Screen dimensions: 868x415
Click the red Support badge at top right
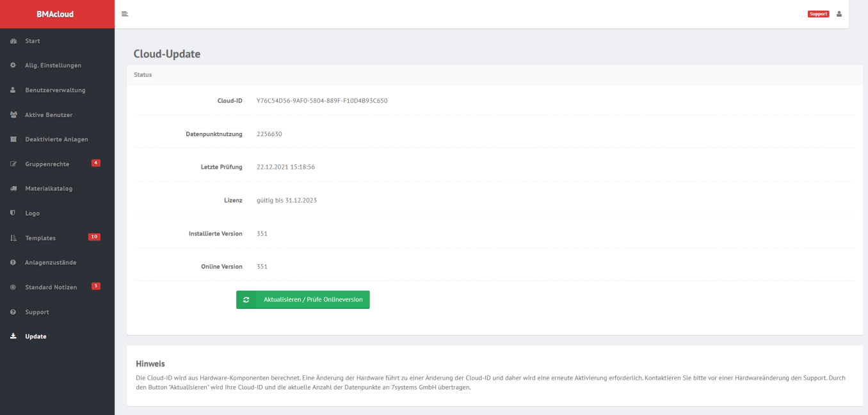818,14
